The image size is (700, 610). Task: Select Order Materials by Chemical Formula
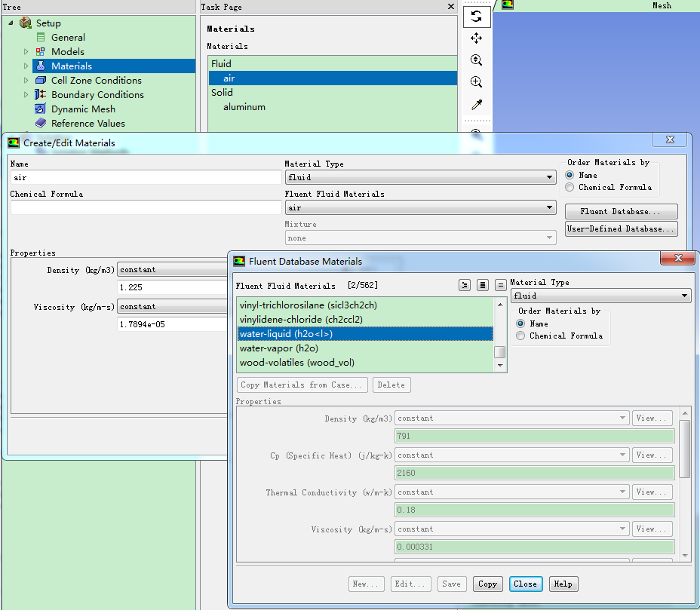click(570, 186)
